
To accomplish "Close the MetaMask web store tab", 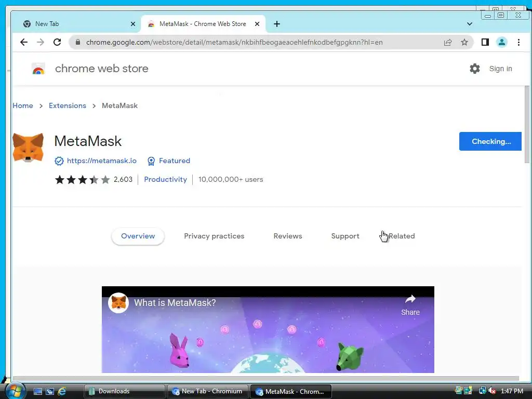I will tap(257, 24).
